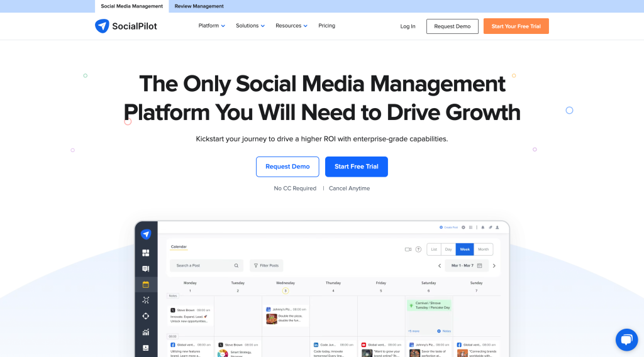The height and width of the screenshot is (357, 644).
Task: Click the Notes row label in calendar
Action: click(x=173, y=296)
